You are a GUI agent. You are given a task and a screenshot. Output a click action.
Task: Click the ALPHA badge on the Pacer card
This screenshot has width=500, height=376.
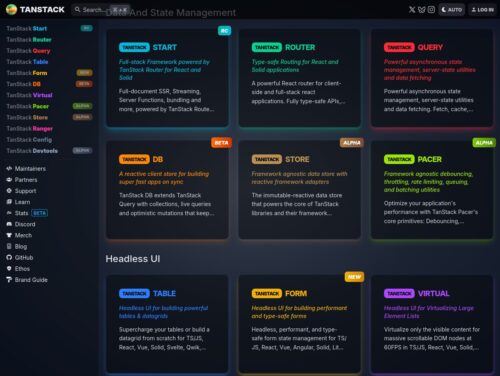pyautogui.click(x=484, y=143)
